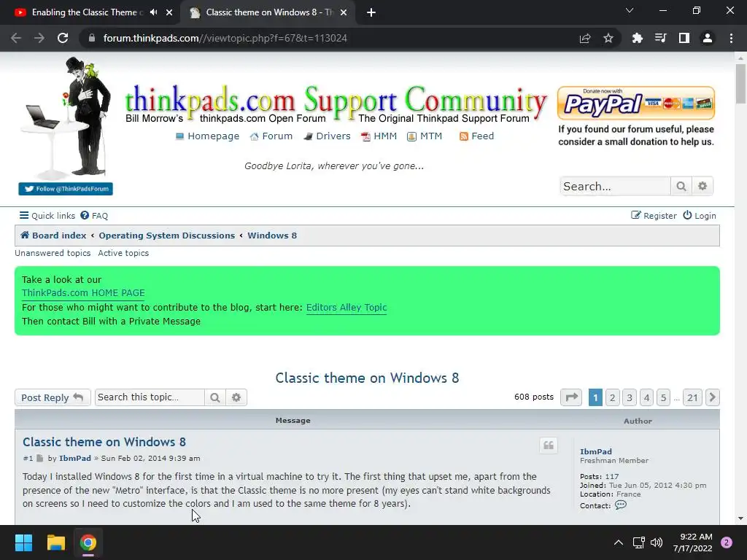Go to page 4 of the topic
The height and width of the screenshot is (560, 747).
[646, 397]
